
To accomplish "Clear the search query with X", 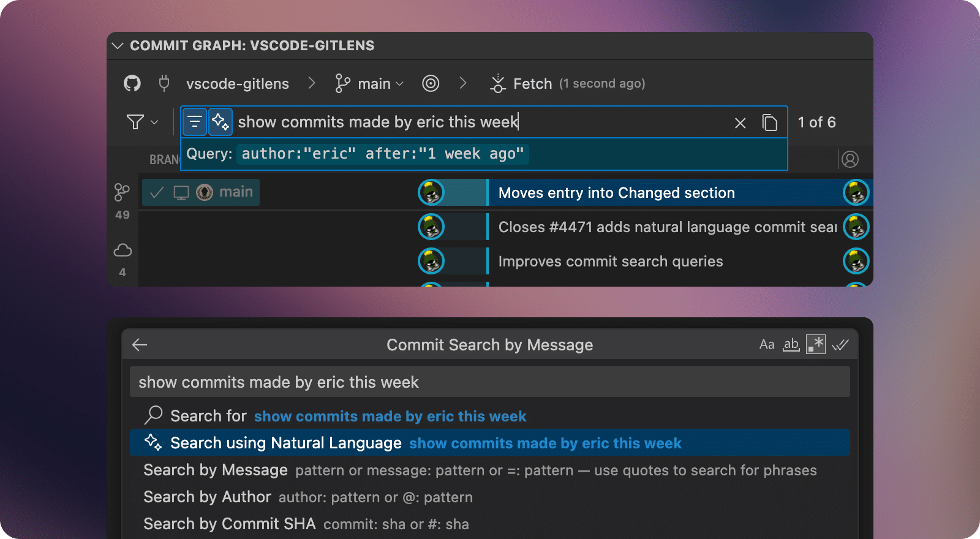I will click(740, 123).
